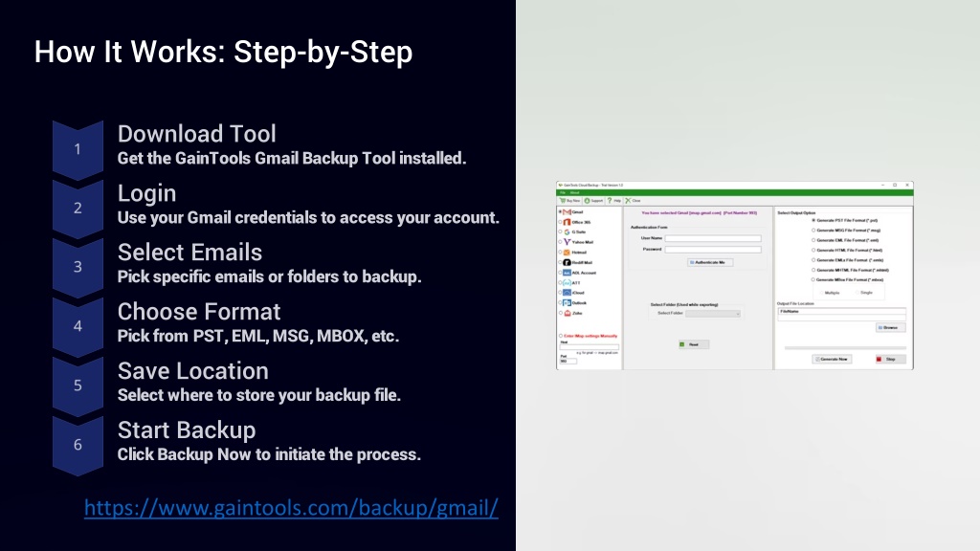
Task: Click the Reset button
Action: (x=693, y=344)
